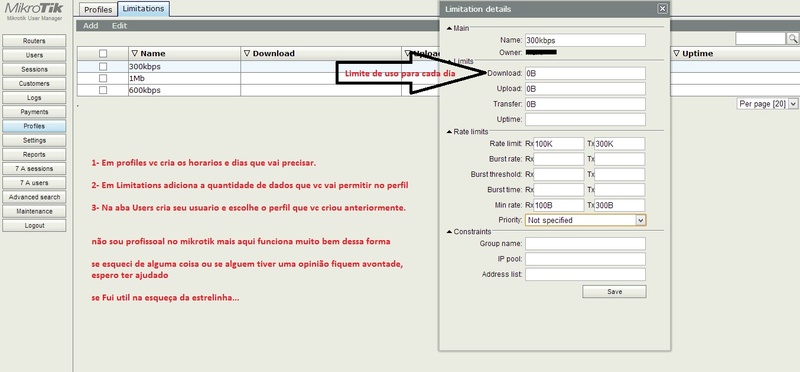Click the Burst time Rx field
800x372 pixels.
(559, 190)
